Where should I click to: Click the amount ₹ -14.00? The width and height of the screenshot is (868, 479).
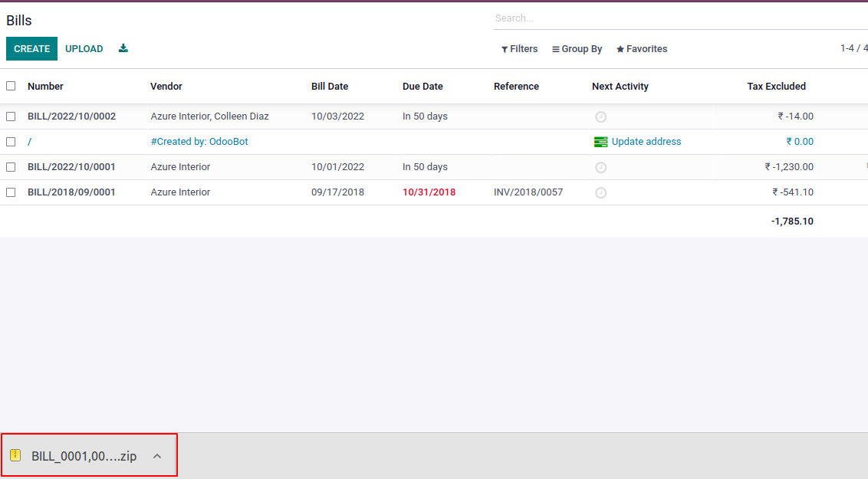click(x=795, y=116)
